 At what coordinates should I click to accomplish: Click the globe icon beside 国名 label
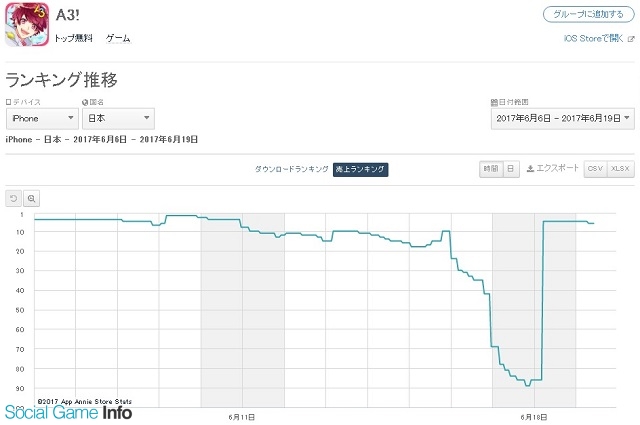(x=85, y=102)
